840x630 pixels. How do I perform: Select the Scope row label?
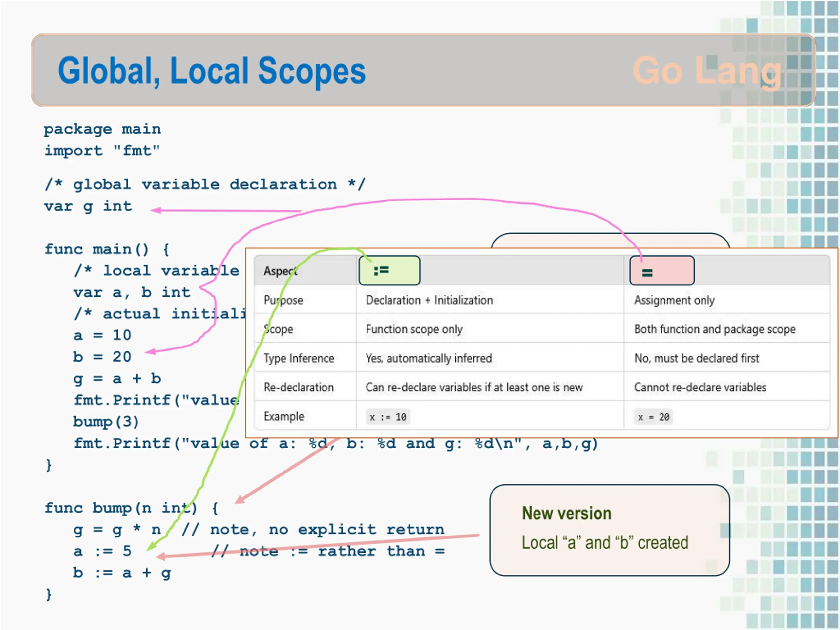278,329
